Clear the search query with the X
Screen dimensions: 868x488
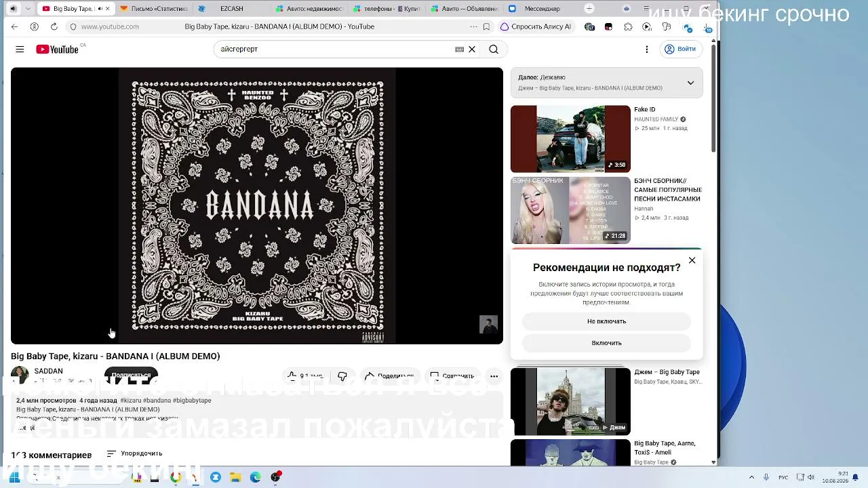(472, 49)
